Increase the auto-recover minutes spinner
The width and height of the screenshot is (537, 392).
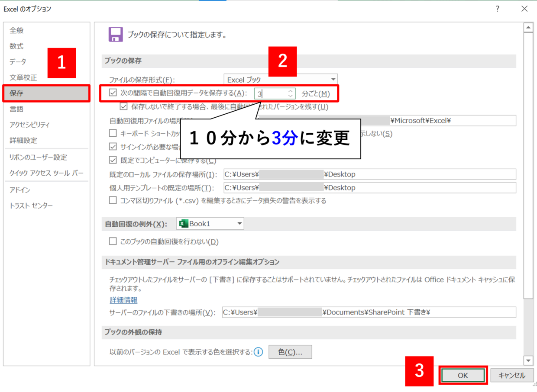(x=291, y=91)
